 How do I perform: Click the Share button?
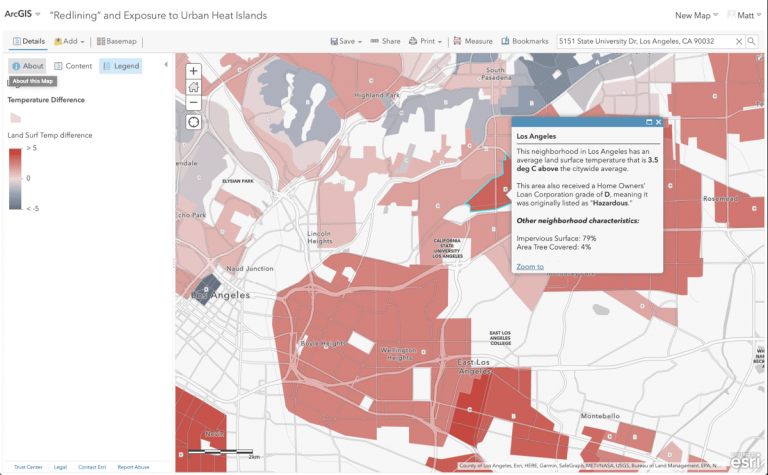[385, 41]
